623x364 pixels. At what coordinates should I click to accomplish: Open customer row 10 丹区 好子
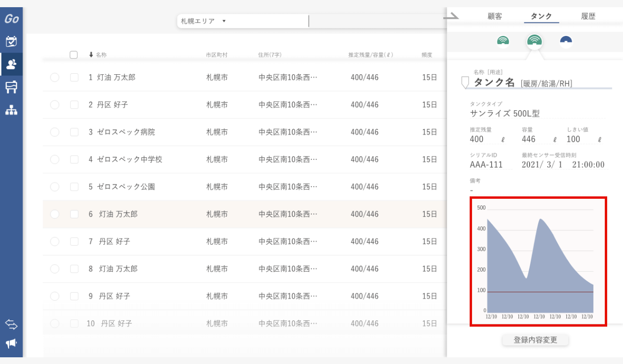click(244, 323)
